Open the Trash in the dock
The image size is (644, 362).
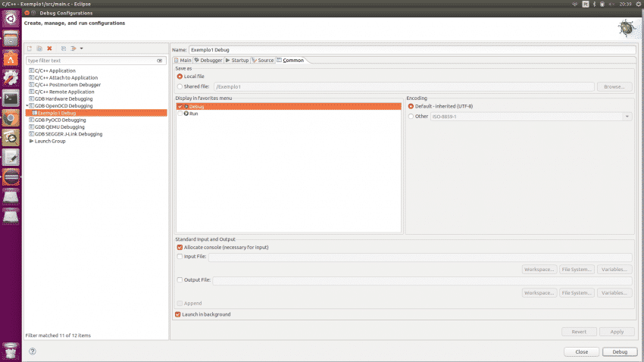[11, 351]
